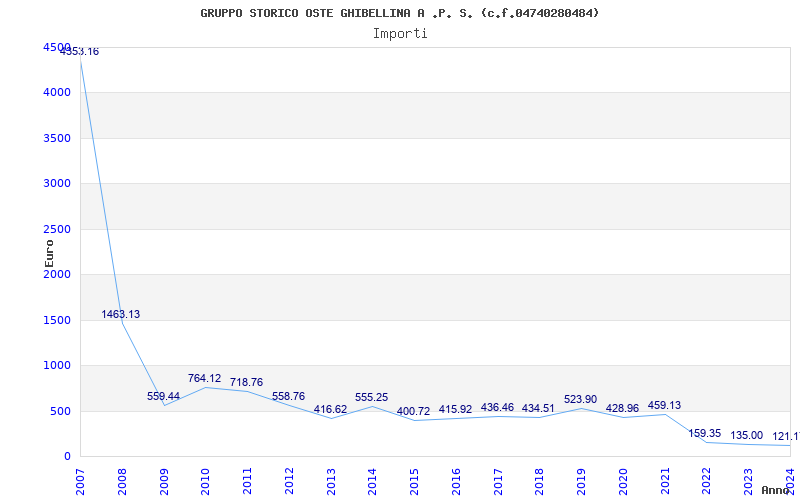Click the 2020 x-axis year label
This screenshot has height=500, width=800.
pyautogui.click(x=623, y=481)
